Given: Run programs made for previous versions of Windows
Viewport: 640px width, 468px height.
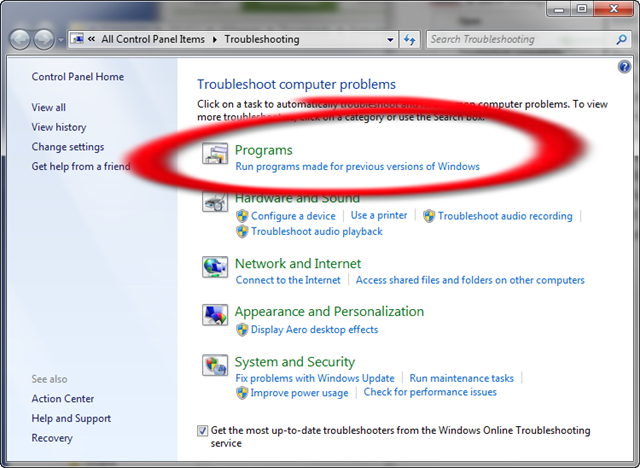Looking at the screenshot, I should pyautogui.click(x=358, y=166).
